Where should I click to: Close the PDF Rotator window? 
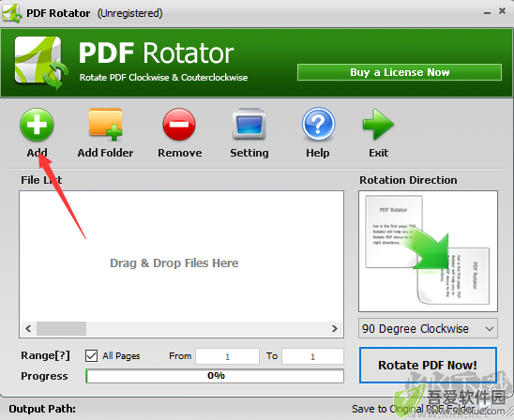pos(502,11)
